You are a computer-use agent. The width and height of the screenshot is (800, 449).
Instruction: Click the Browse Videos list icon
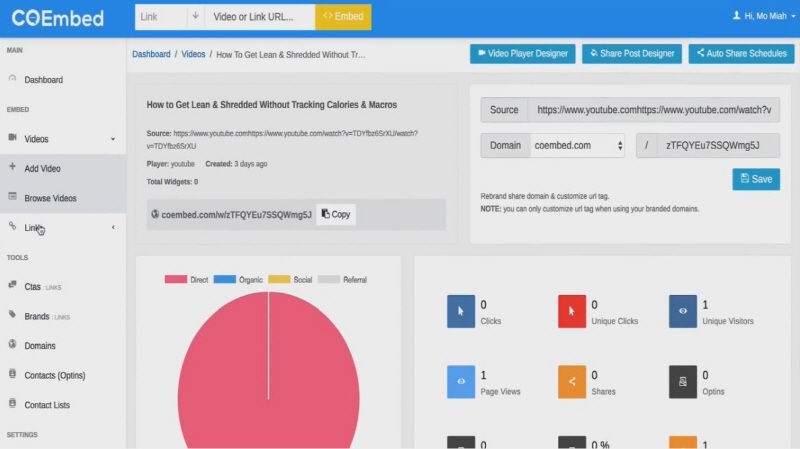12,196
